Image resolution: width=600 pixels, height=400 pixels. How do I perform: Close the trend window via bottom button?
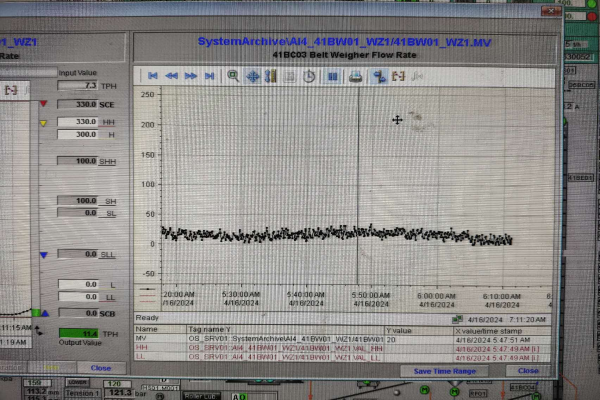[x=528, y=371]
